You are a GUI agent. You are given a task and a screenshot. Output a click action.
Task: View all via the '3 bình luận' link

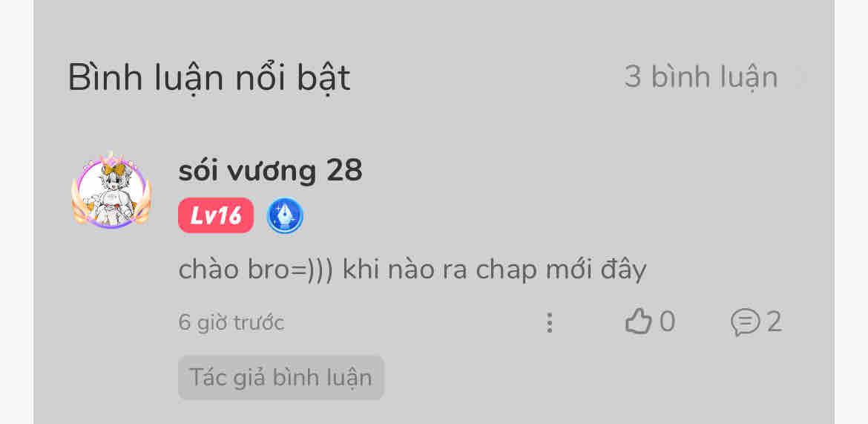pyautogui.click(x=701, y=77)
